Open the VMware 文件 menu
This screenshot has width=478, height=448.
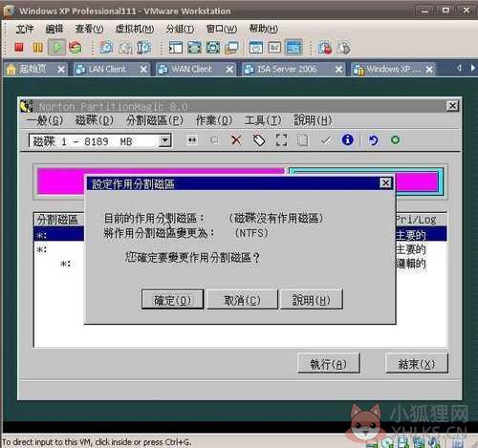[25, 29]
